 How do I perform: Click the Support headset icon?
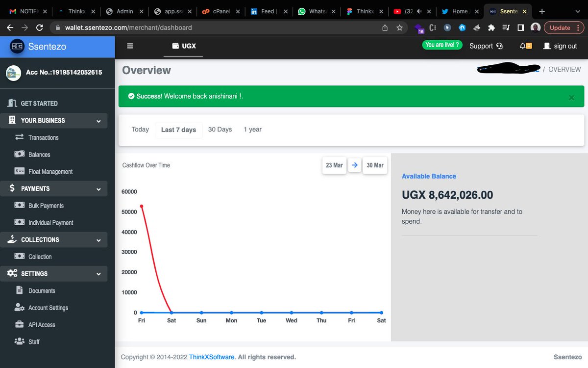point(499,46)
